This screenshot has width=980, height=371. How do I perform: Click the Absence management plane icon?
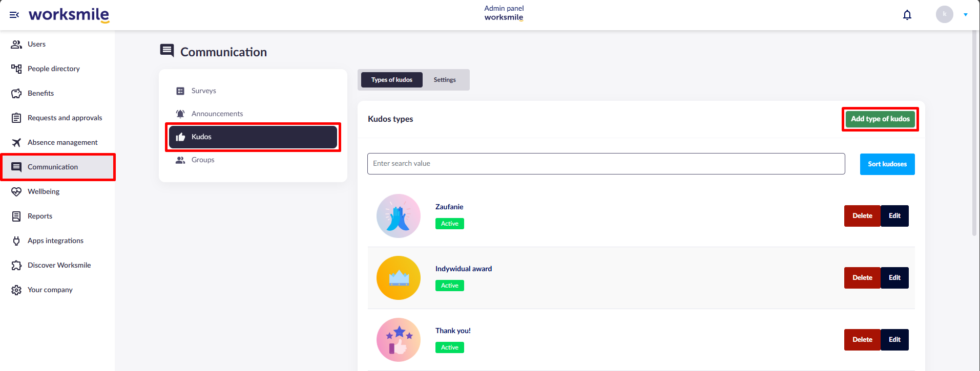16,142
